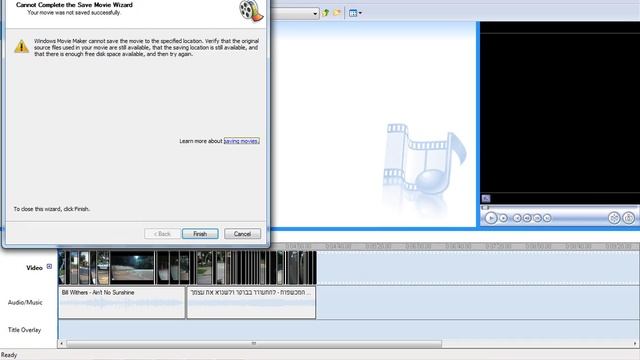Click the timeline scrollbar right arrow
Image resolution: width=640 pixels, height=360 pixels.
click(636, 344)
